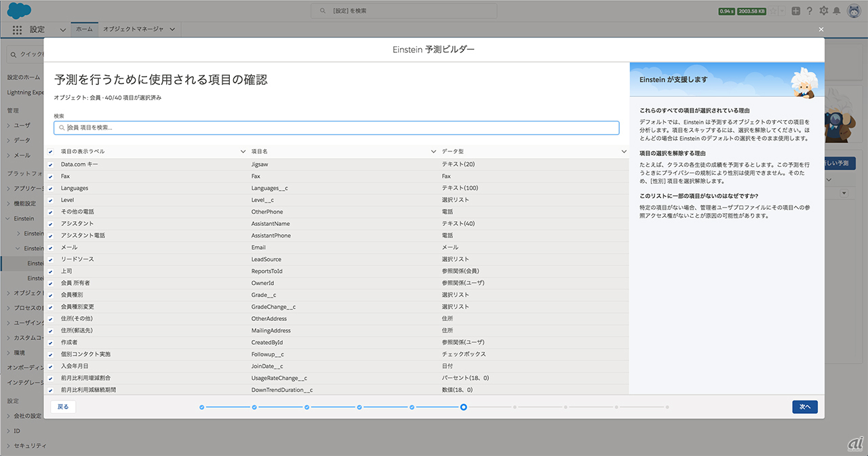
Task: Switch to the ホーム tab
Action: [x=84, y=29]
